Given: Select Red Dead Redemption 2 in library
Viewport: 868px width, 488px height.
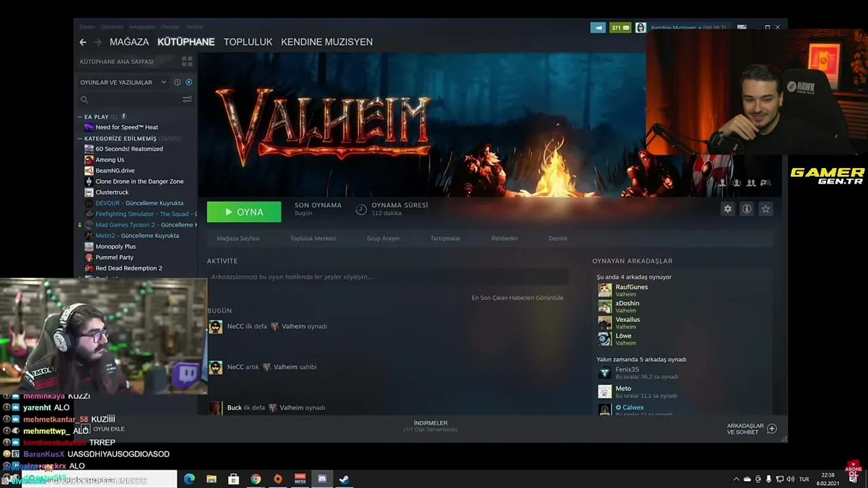Looking at the screenshot, I should pyautogui.click(x=128, y=268).
